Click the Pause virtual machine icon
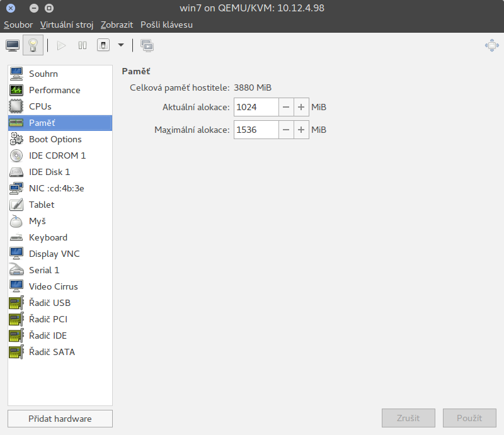 (x=82, y=45)
